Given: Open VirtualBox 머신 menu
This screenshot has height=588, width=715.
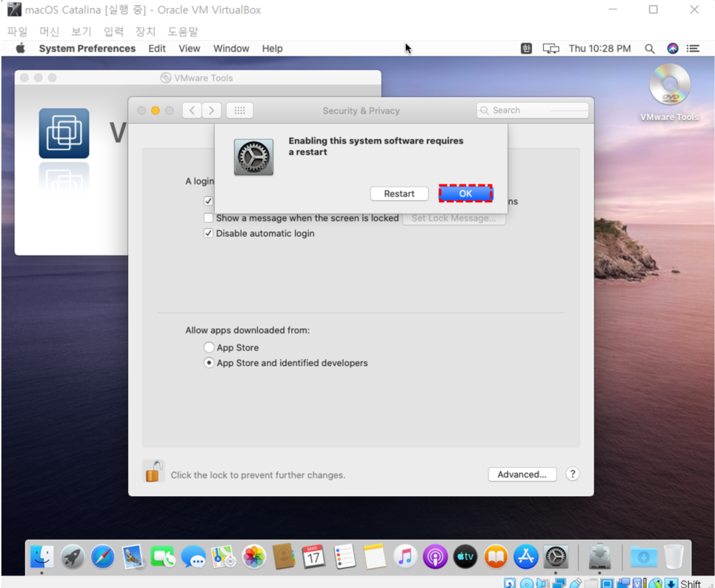Looking at the screenshot, I should click(49, 31).
